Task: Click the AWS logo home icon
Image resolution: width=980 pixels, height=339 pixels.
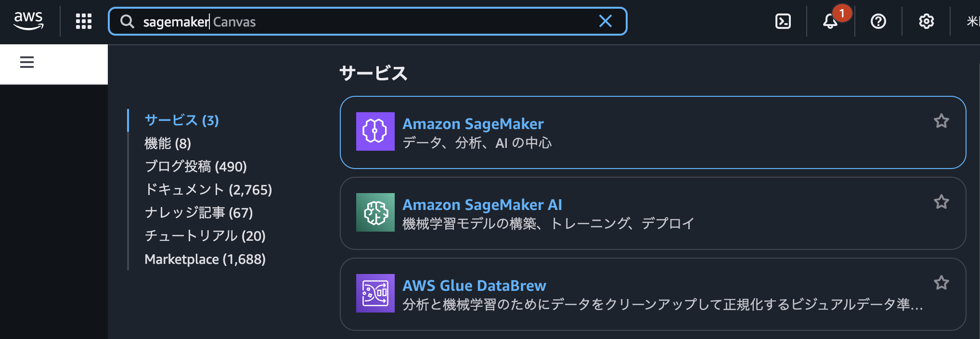Action: coord(28,21)
